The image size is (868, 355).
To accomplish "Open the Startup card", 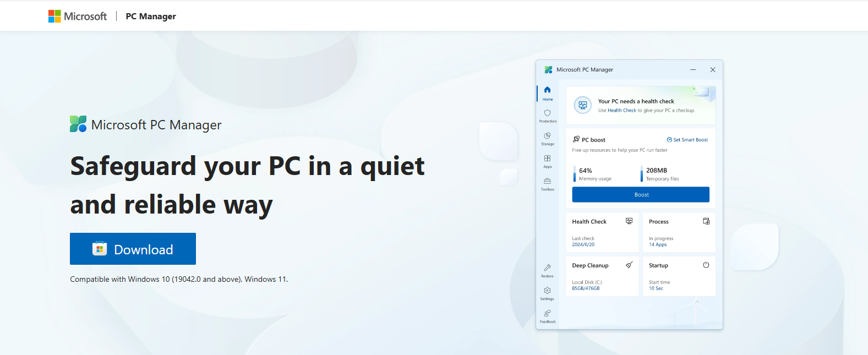I will 679,276.
